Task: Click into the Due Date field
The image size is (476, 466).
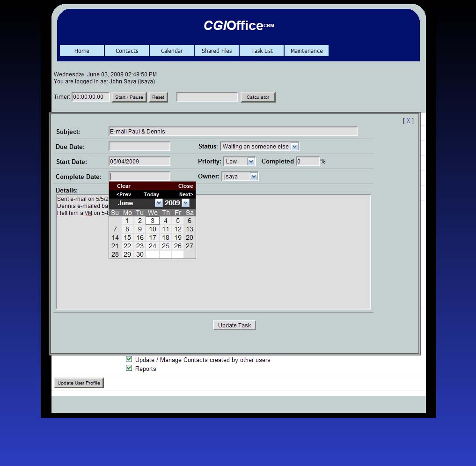Action: 139,147
